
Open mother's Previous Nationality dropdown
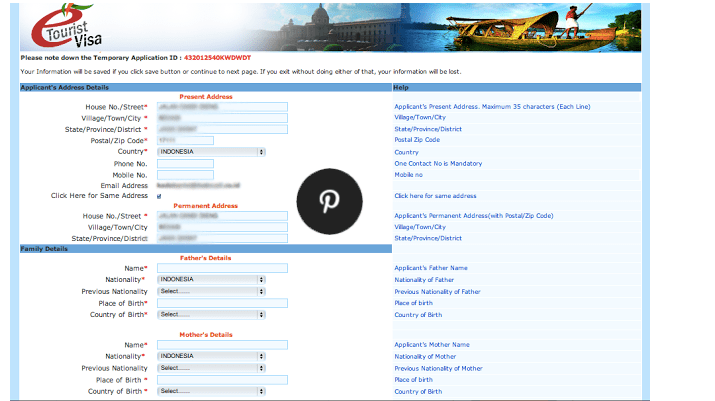[211, 368]
